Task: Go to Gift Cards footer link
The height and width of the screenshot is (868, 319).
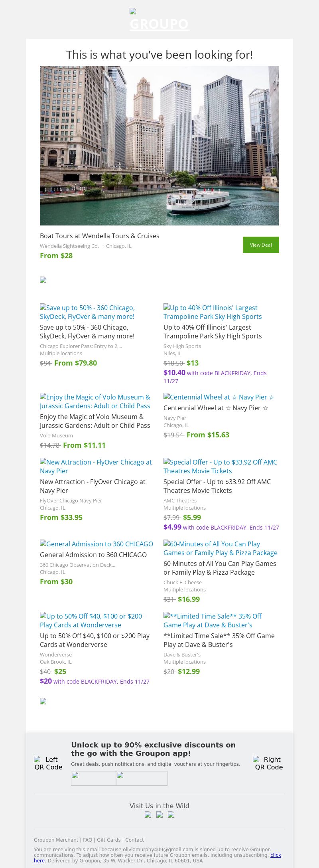Action: click(x=109, y=840)
